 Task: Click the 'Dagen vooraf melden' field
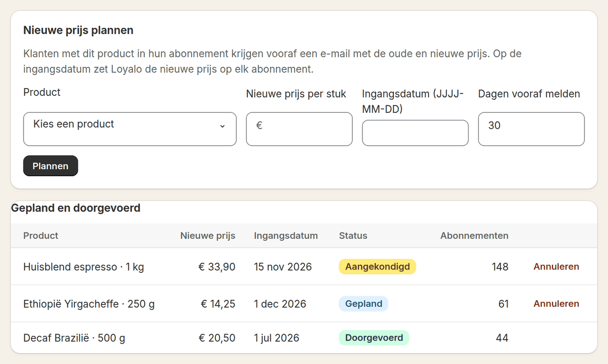(x=531, y=129)
